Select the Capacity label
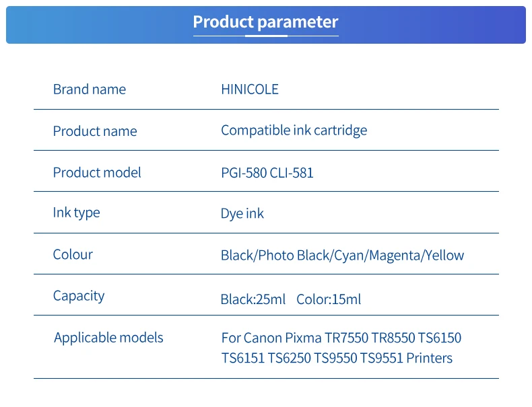Viewport: 532px width, 407px height. (x=79, y=296)
